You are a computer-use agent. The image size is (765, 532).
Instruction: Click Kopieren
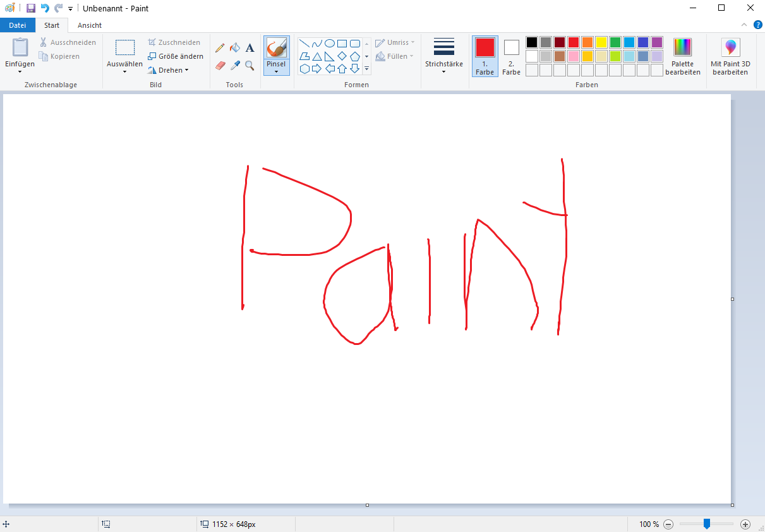click(x=59, y=56)
